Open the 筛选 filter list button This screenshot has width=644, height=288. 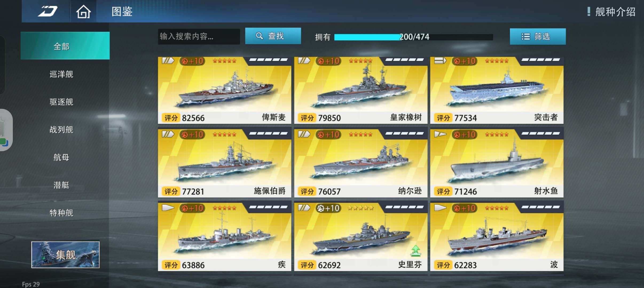tap(537, 36)
